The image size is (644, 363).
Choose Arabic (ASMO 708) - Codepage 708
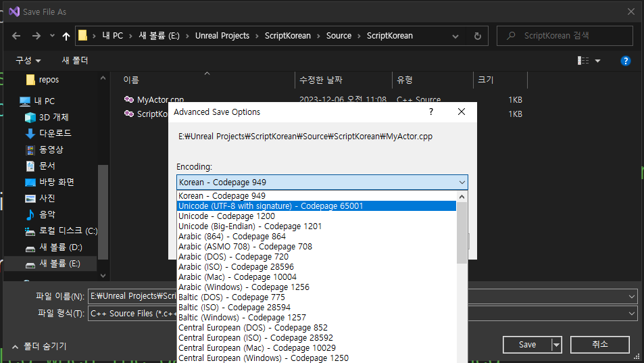point(317,246)
